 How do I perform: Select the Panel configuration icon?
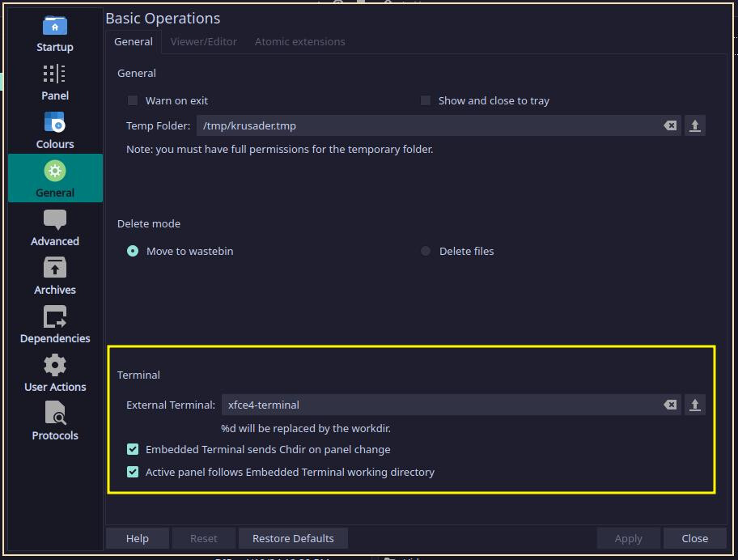point(55,82)
